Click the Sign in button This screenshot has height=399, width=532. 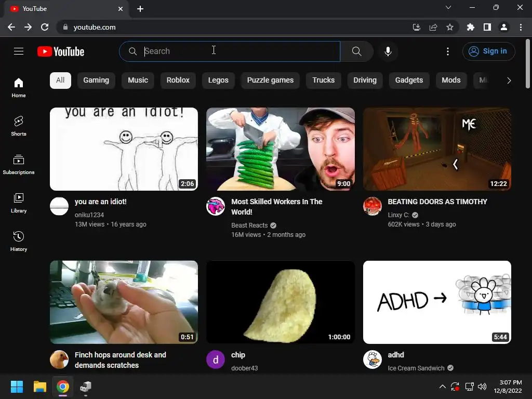click(488, 51)
